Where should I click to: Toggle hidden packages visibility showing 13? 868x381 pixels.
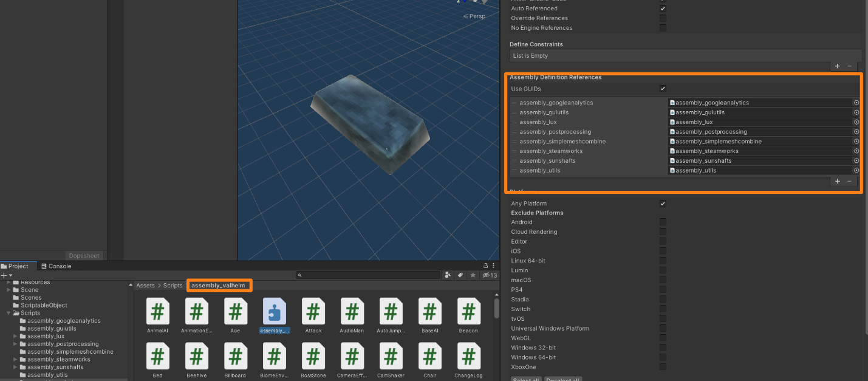[x=490, y=275]
